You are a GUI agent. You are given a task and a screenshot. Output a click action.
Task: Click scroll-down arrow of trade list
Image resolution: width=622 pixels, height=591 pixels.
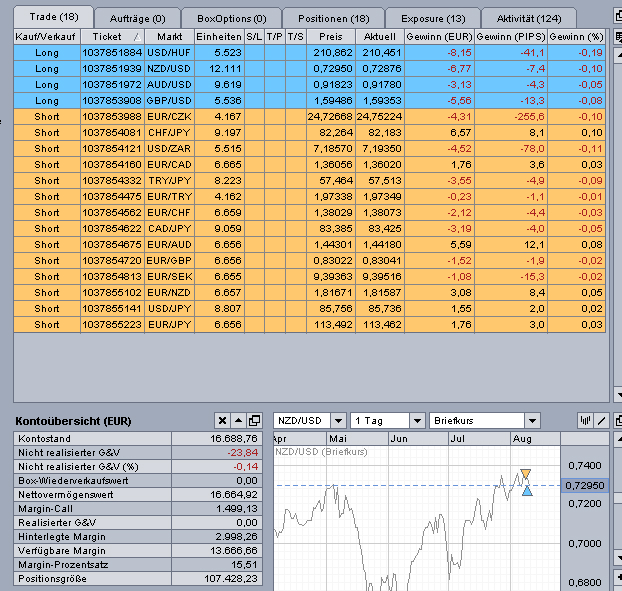pos(617,394)
